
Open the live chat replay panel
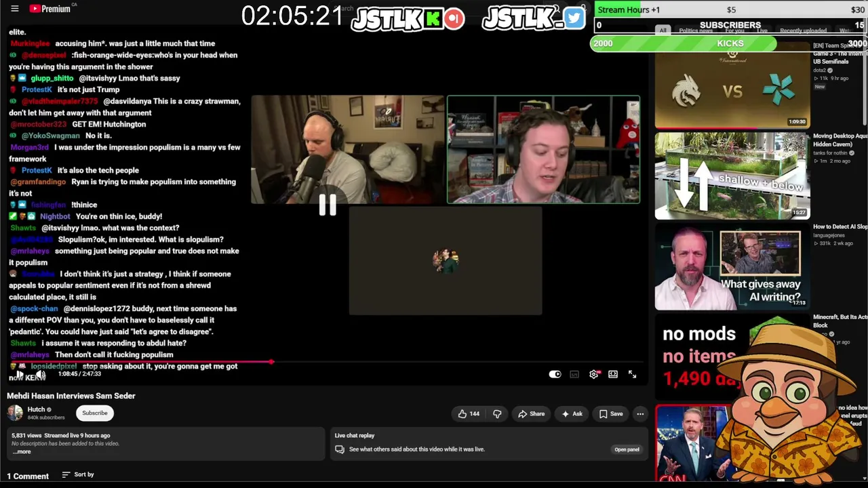[x=627, y=449]
